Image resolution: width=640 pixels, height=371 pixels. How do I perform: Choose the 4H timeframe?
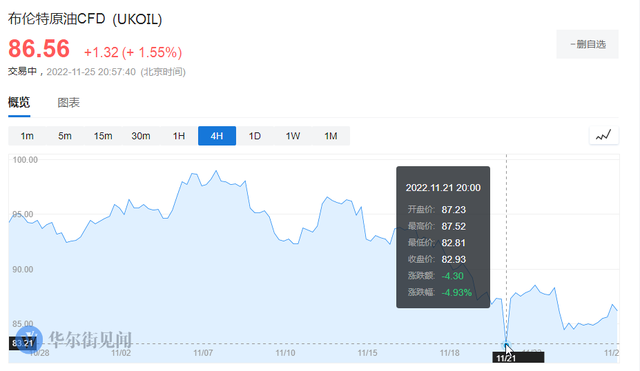[217, 136]
